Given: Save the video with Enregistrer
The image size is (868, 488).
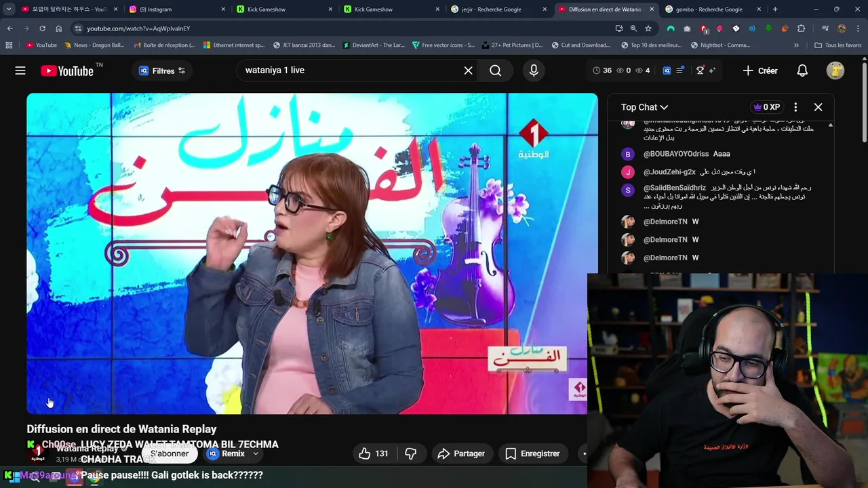Looking at the screenshot, I should (532, 453).
